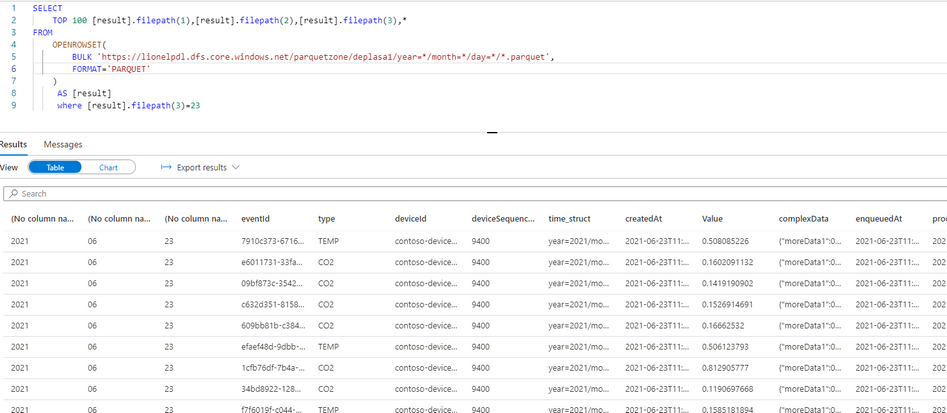Open the Messages tab
Screen dimensions: 947x413
63,144
